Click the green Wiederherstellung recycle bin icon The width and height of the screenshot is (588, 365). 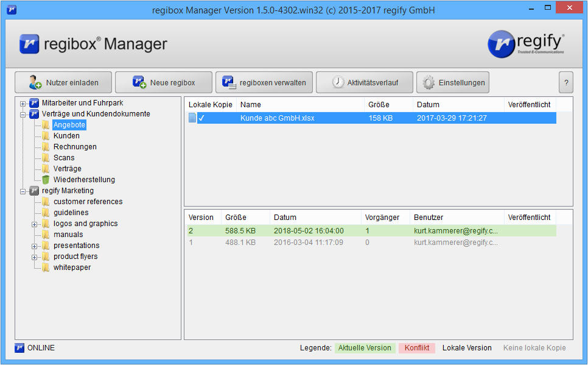click(46, 180)
